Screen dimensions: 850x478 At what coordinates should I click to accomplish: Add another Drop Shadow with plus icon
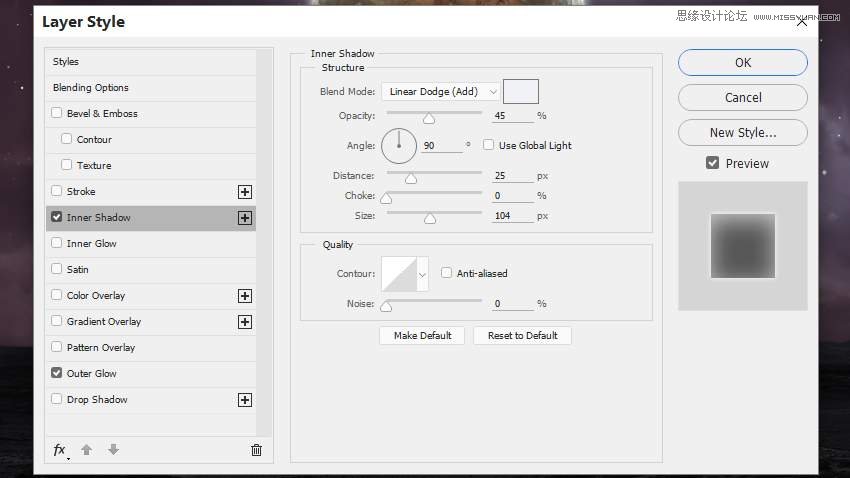[245, 400]
